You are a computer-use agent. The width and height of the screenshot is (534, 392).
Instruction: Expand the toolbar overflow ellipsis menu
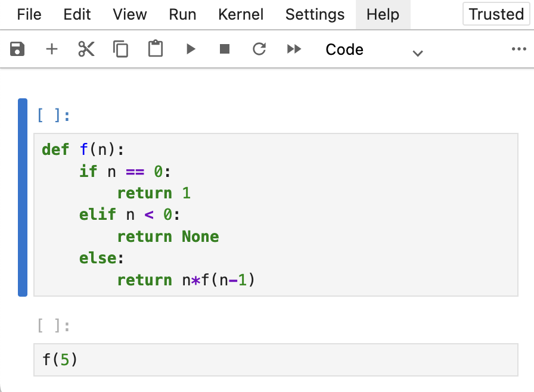[x=519, y=49]
